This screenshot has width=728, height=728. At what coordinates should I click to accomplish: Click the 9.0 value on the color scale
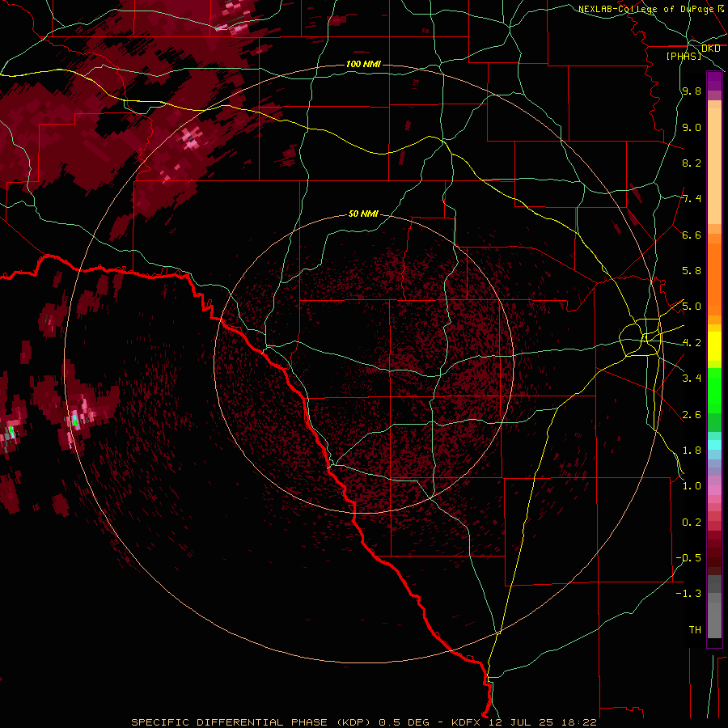click(x=692, y=127)
